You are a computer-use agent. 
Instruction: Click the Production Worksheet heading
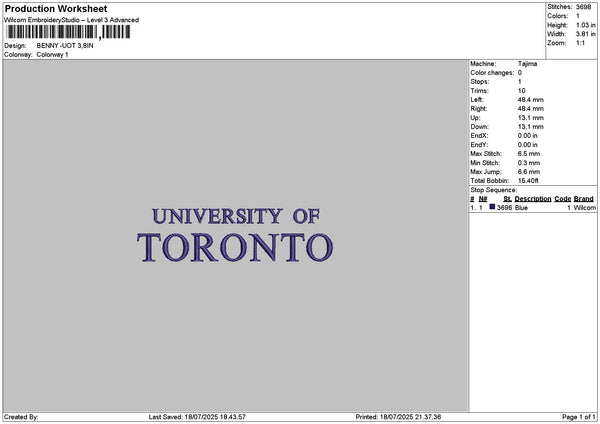click(x=56, y=8)
